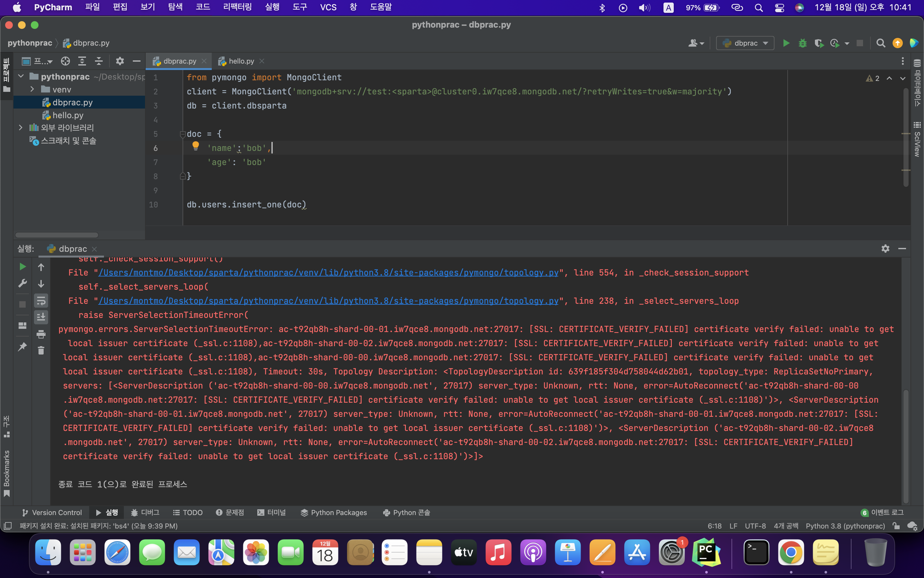
Task: Expand the external libraries node
Action: 21,127
